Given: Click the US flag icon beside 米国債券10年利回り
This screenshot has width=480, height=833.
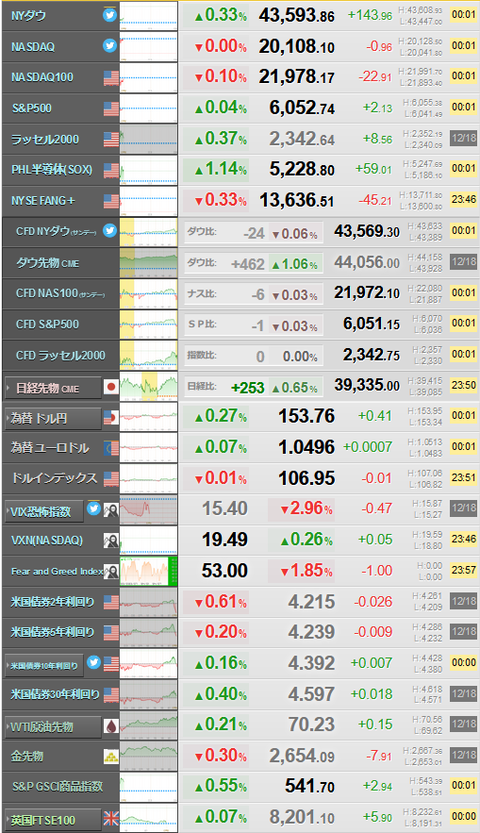Looking at the screenshot, I should pyautogui.click(x=111, y=664).
